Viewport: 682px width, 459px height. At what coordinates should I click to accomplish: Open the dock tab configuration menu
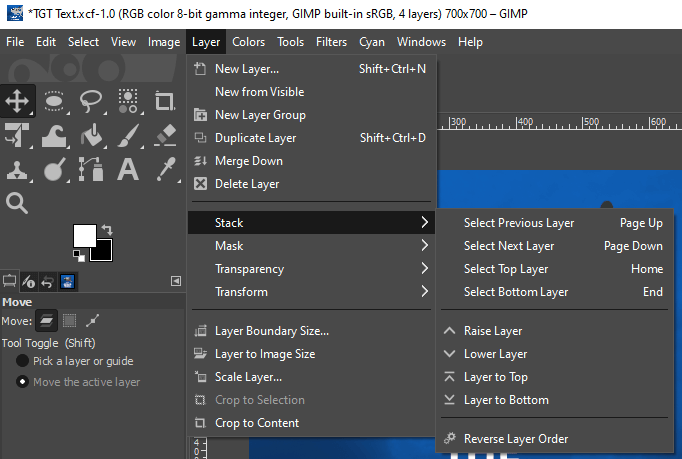point(176,281)
